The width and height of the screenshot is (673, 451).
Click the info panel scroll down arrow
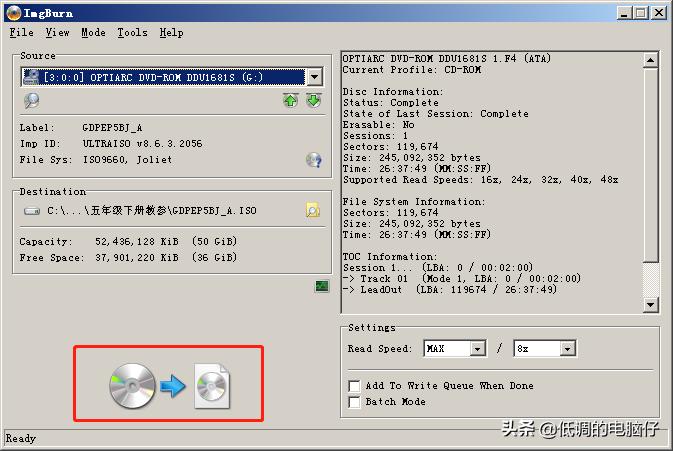click(x=650, y=305)
